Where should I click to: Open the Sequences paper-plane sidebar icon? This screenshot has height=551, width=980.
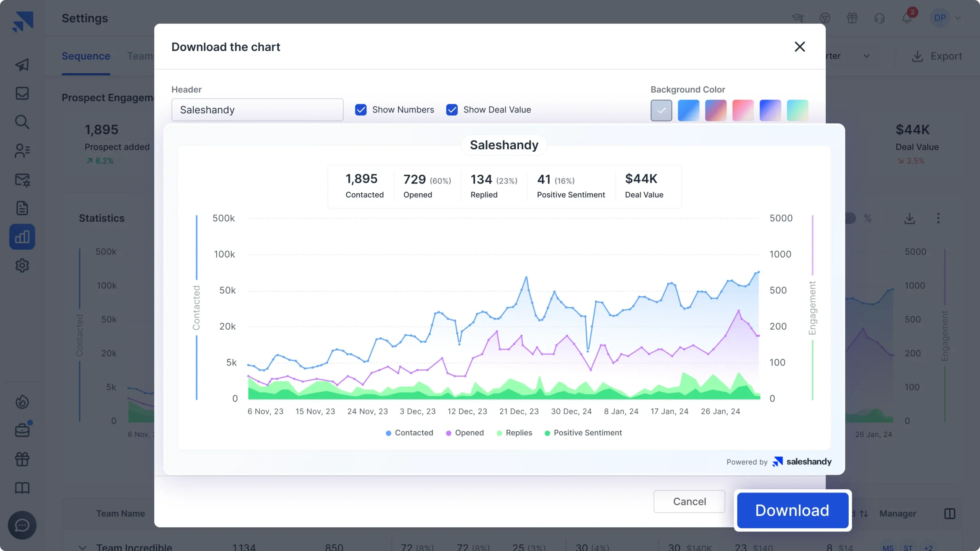[x=22, y=65]
